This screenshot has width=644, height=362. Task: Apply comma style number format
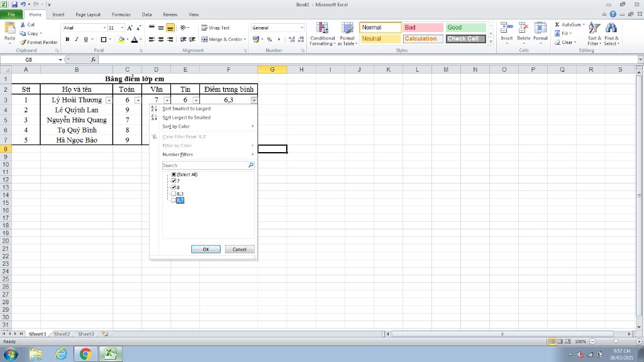[x=279, y=40]
